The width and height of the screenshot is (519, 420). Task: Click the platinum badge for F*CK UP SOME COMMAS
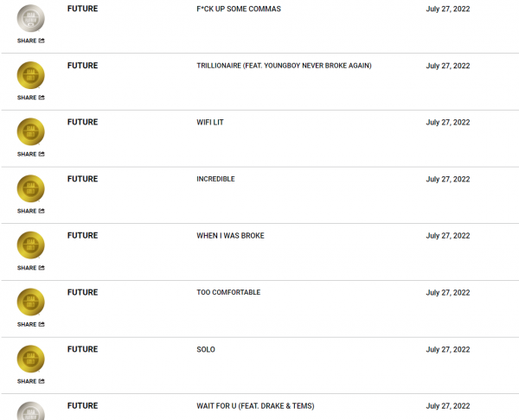tap(31, 18)
